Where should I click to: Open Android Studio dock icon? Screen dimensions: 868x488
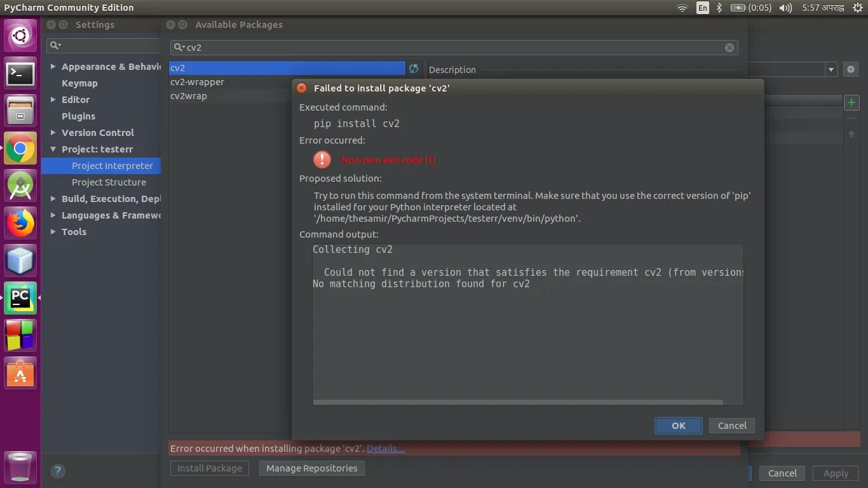(x=20, y=186)
